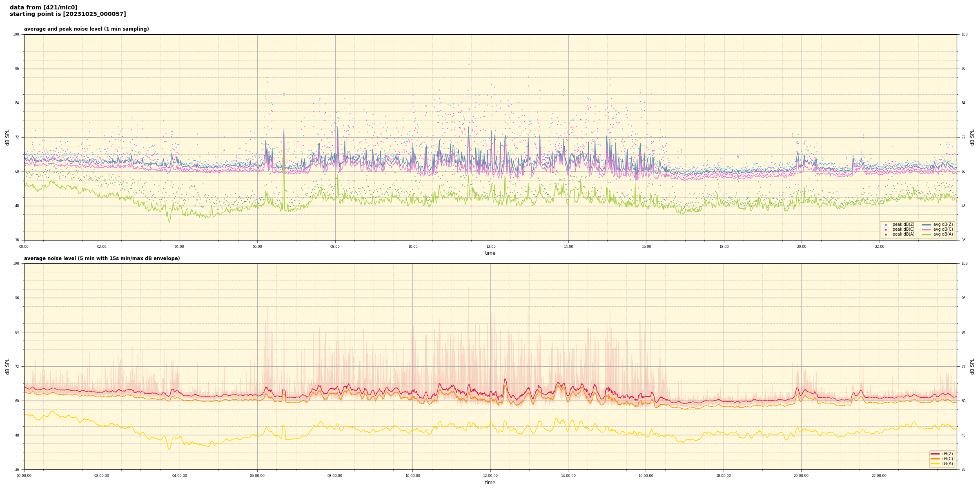Click the starting point 20231025_000057 text

point(68,14)
